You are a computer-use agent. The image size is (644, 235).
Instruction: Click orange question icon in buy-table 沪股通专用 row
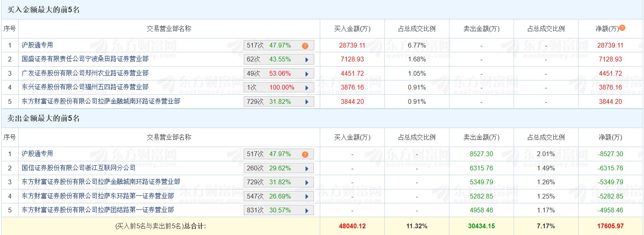tap(305, 46)
